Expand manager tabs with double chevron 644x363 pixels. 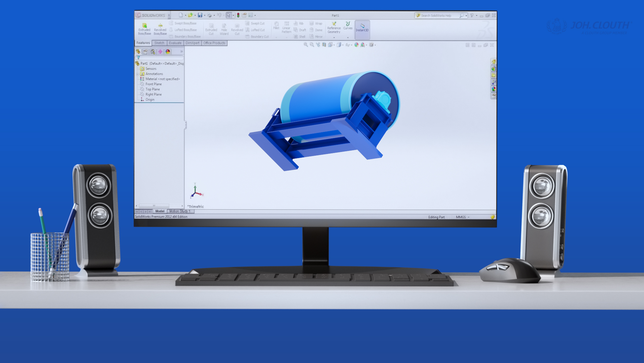[x=181, y=51]
